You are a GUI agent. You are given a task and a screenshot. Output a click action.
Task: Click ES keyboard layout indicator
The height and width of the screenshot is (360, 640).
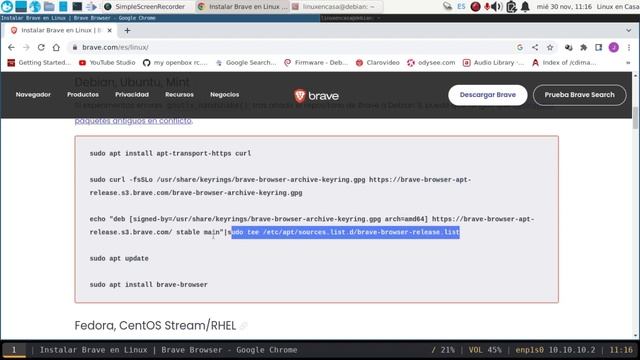coord(461,7)
